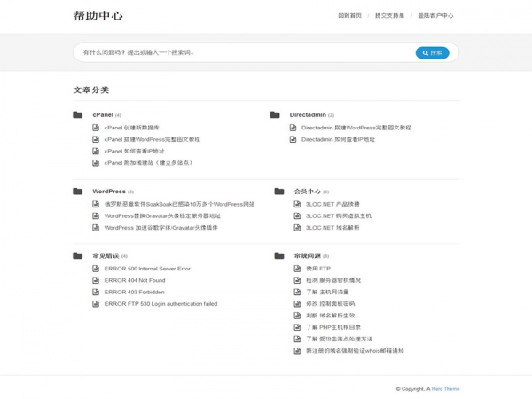Open article 修改 控制面板密码
The image size is (532, 399).
330,303
